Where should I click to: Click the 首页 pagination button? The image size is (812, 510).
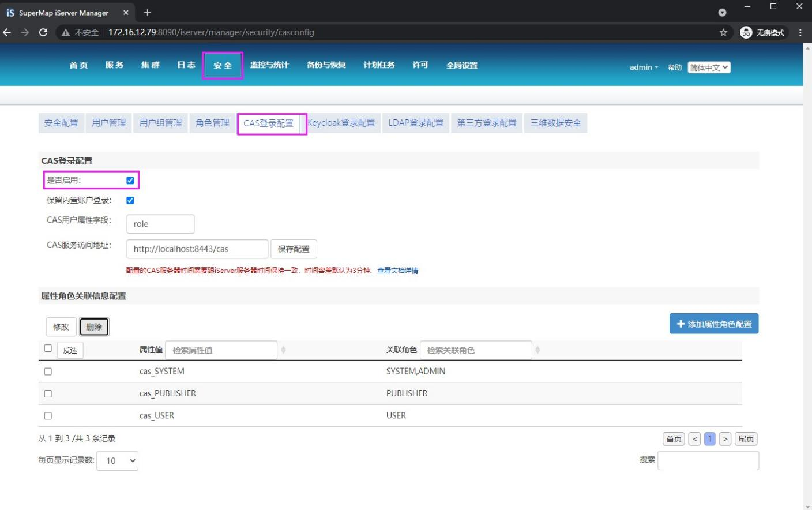pos(674,439)
